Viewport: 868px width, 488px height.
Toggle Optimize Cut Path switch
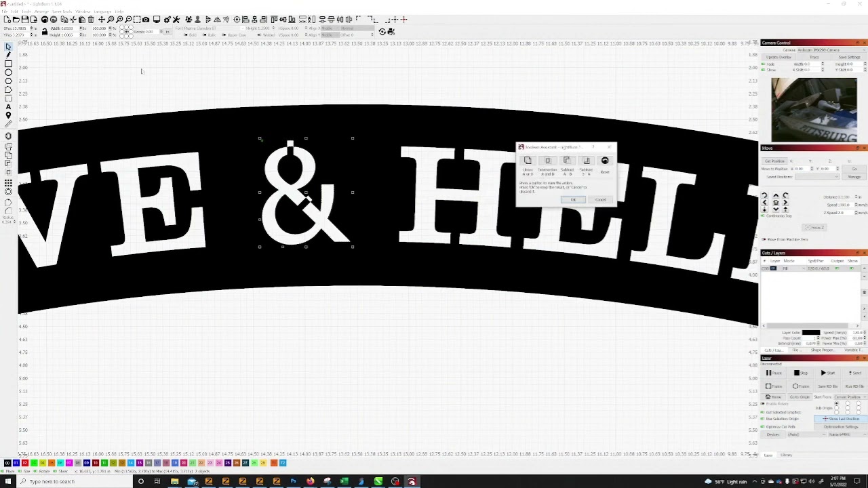pyautogui.click(x=764, y=427)
